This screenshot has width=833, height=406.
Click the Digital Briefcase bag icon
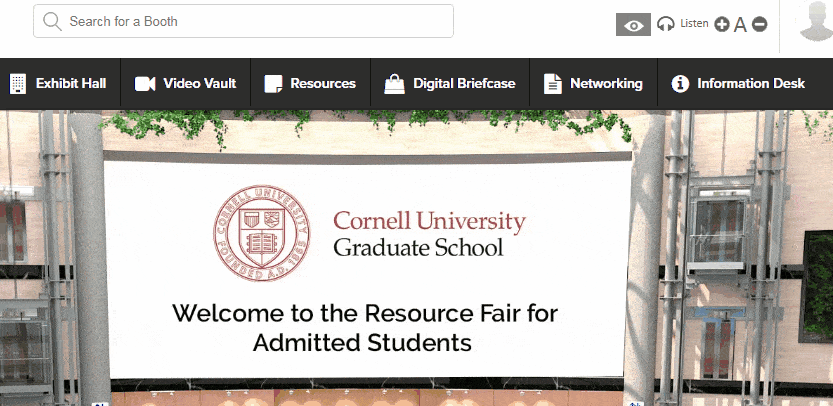[395, 84]
